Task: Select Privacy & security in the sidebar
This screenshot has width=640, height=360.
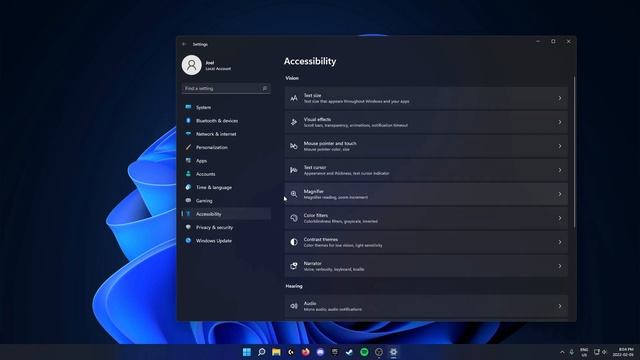Action: (226, 227)
